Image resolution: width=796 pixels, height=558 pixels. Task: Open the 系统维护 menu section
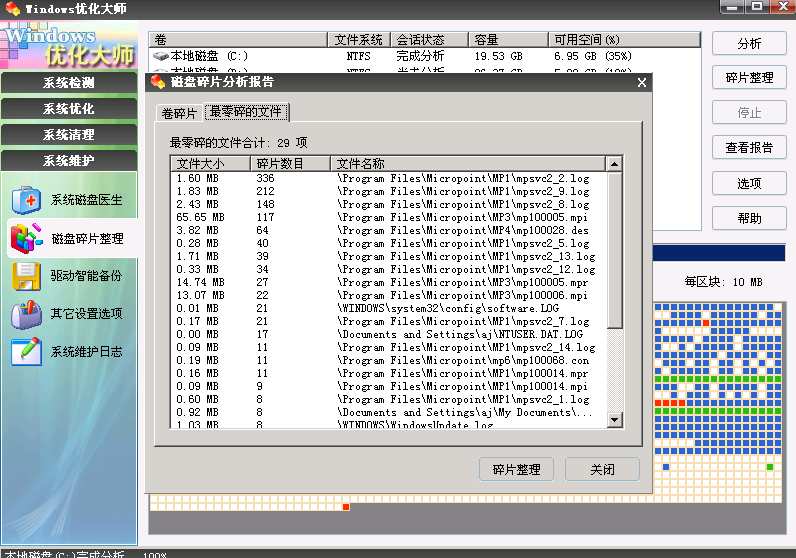coord(69,160)
